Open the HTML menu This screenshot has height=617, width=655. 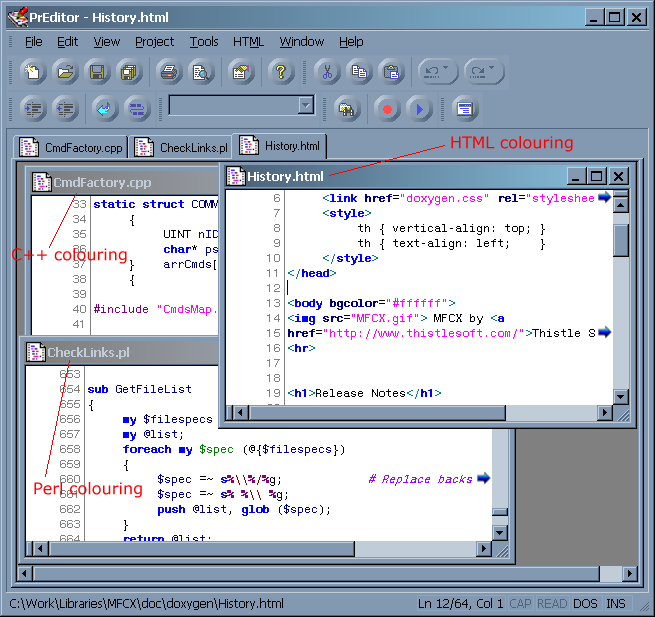(x=248, y=42)
